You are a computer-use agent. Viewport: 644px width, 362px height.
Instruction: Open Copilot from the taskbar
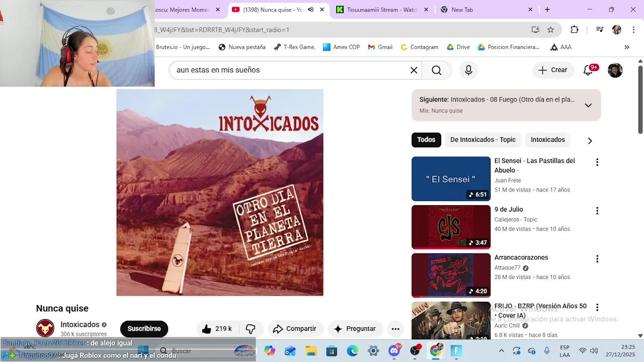270,350
